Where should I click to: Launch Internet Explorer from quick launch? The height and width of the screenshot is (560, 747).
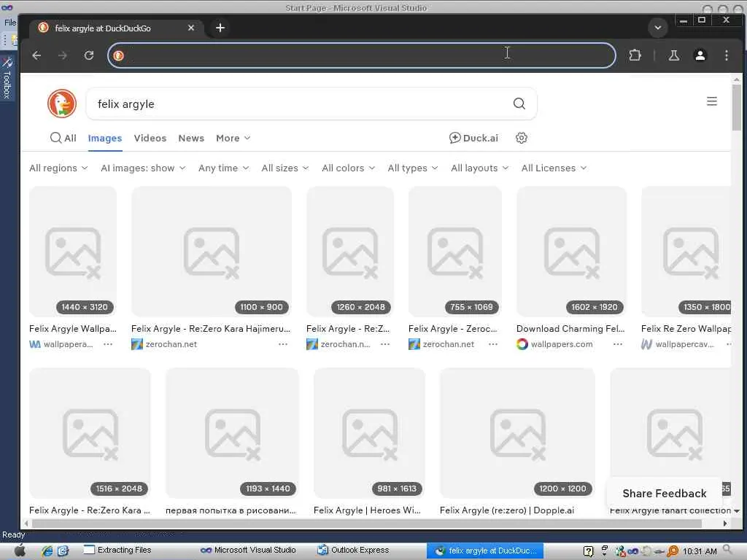pos(46,551)
